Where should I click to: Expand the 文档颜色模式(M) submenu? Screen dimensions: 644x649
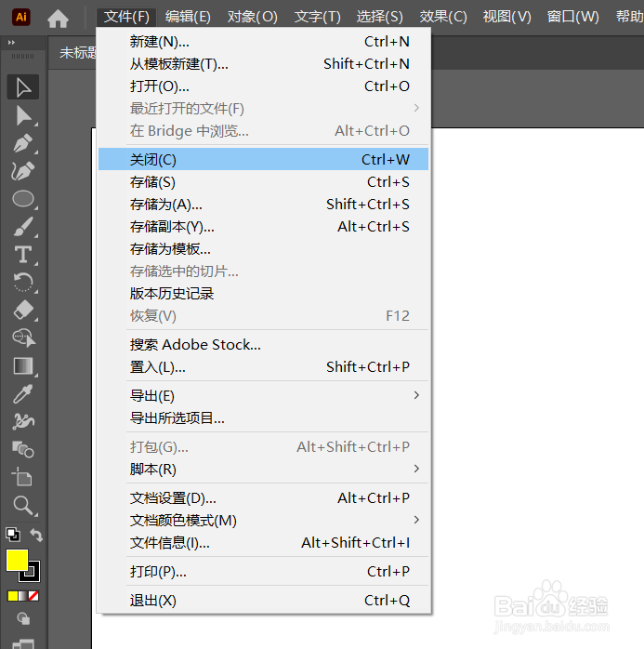pyautogui.click(x=263, y=521)
